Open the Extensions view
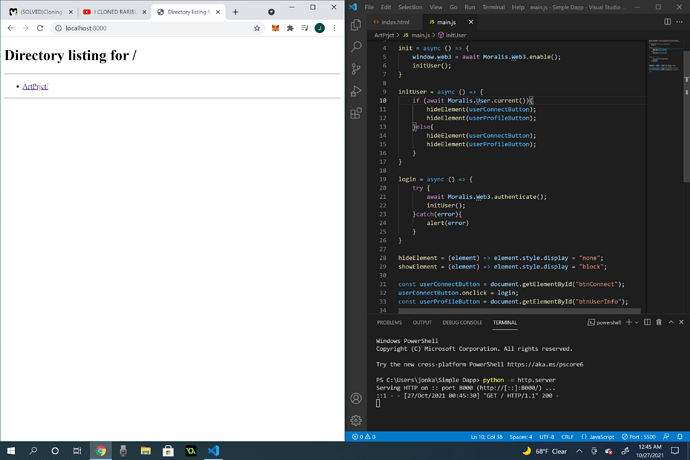 click(356, 113)
